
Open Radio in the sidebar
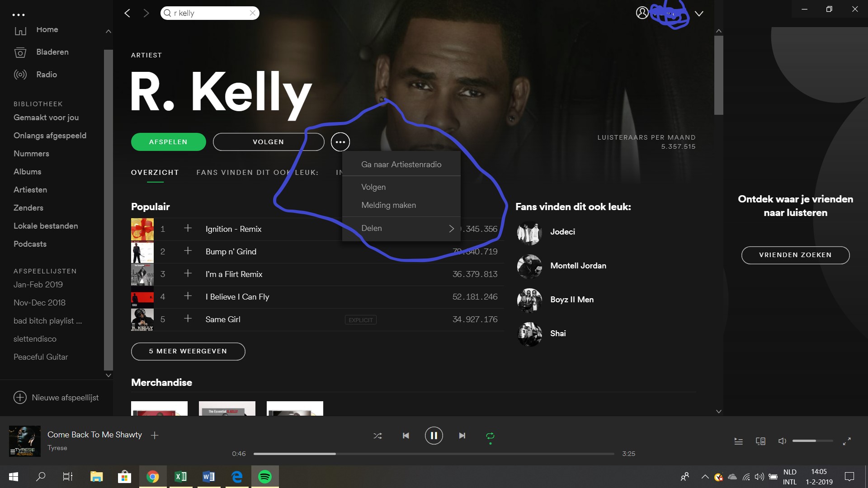coord(47,75)
